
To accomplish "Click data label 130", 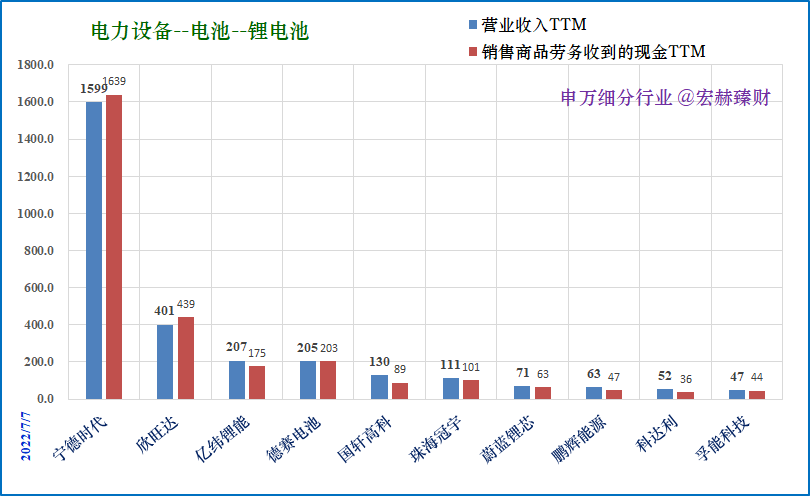I will pyautogui.click(x=379, y=362).
